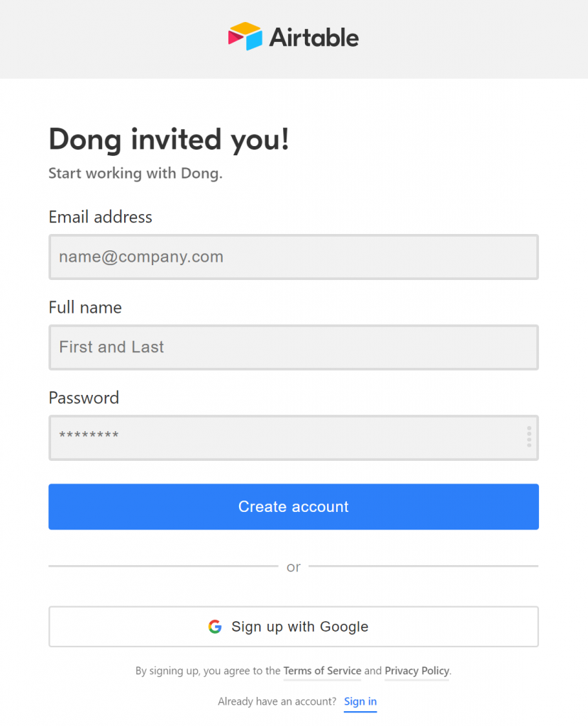Click the "Already have an account?" text

click(x=277, y=702)
